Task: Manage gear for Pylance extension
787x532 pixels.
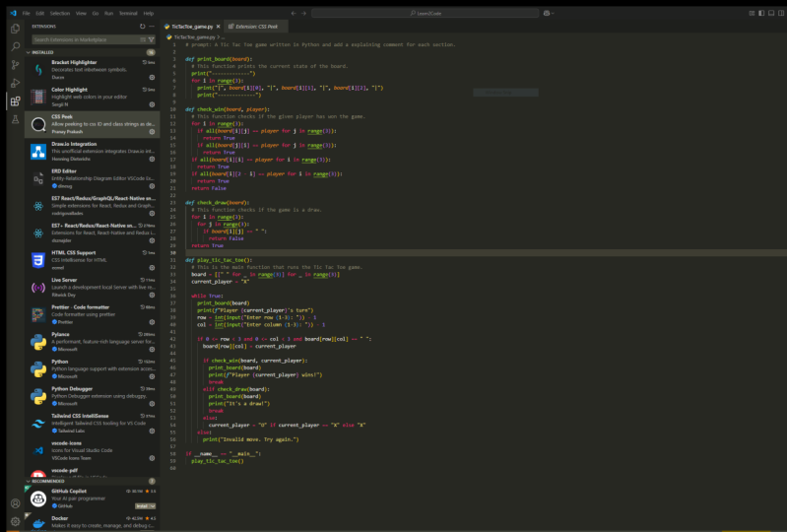Action: 152,349
